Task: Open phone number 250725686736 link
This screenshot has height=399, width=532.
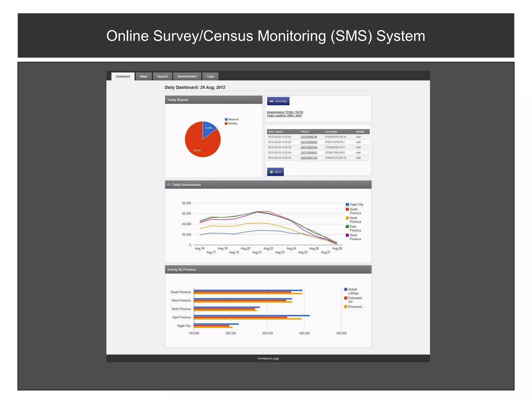Action: (x=309, y=137)
